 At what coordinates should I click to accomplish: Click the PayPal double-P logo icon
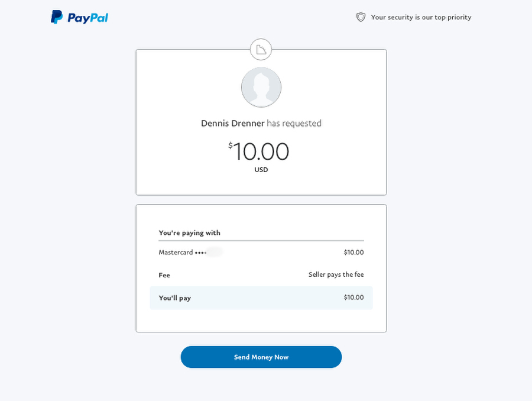(57, 17)
